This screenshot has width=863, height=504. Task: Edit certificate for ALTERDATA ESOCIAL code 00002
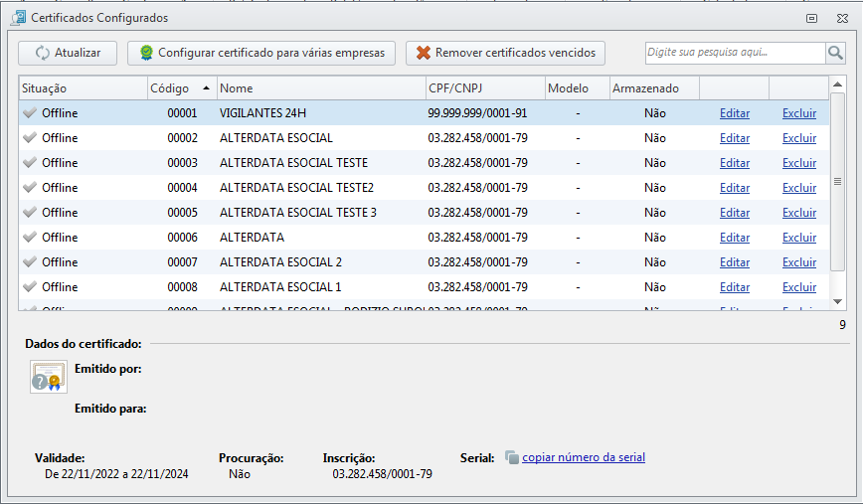tap(735, 138)
